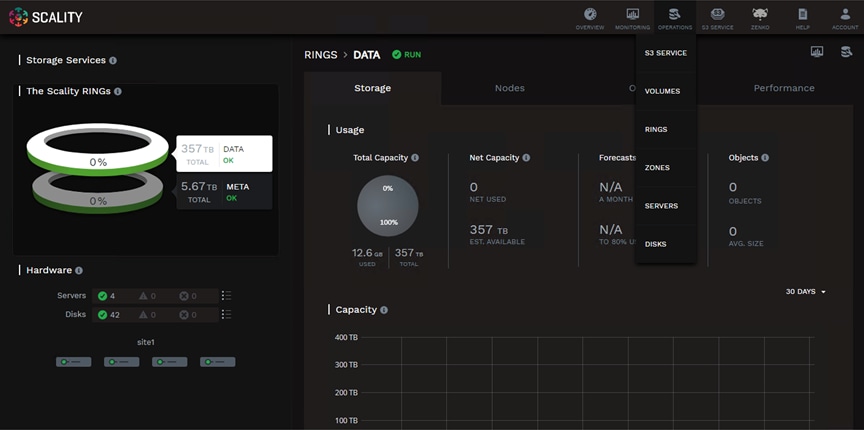Show info icon next to Capacity heading
Screen dimensions: 864x430
coord(384,310)
